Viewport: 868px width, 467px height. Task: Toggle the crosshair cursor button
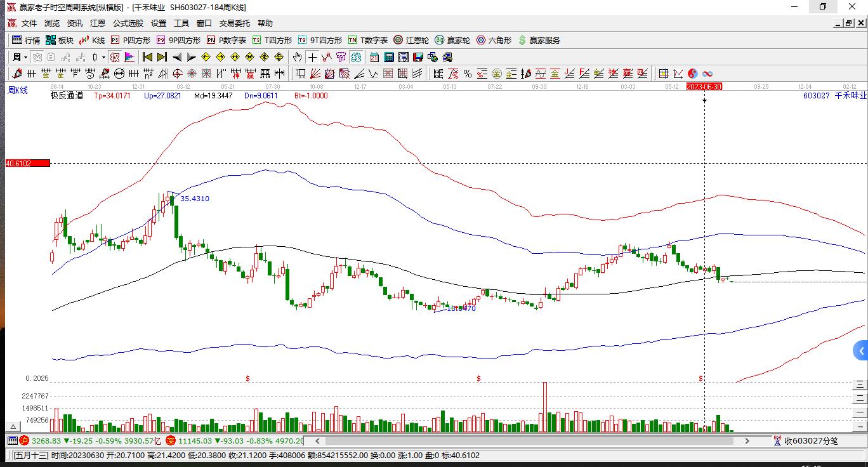(x=312, y=57)
